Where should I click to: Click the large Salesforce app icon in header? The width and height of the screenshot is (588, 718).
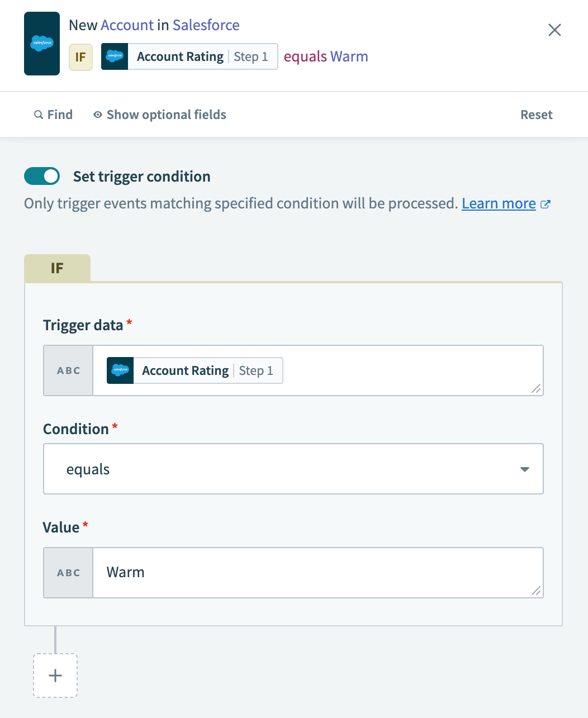(x=42, y=44)
